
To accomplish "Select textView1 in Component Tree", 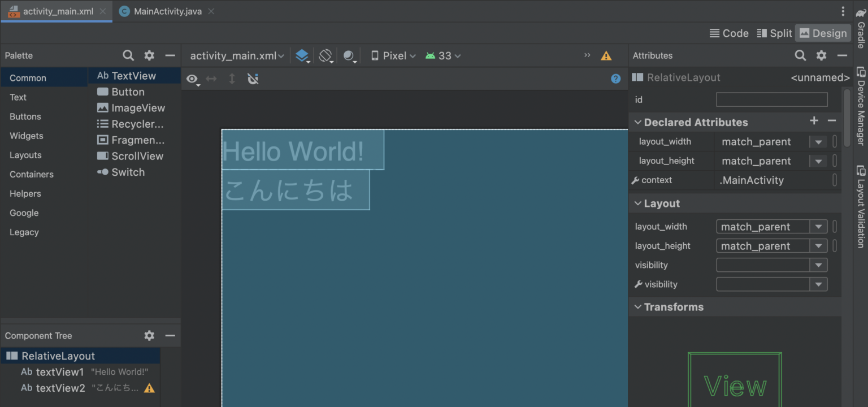I will (80, 372).
